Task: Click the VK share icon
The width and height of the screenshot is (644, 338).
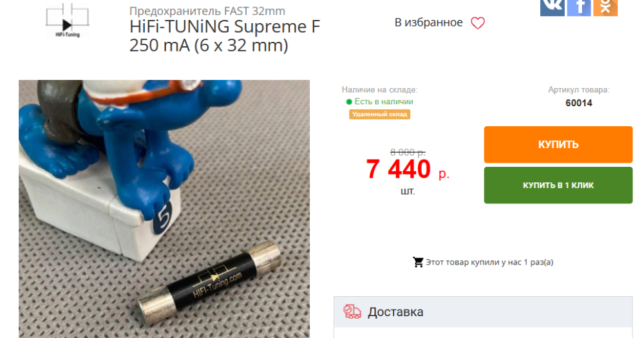Action: click(552, 8)
